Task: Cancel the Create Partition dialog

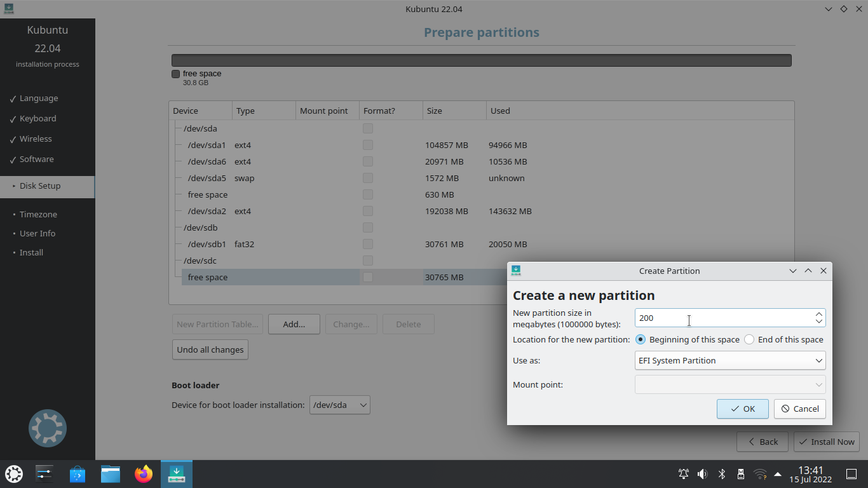Action: click(800, 409)
